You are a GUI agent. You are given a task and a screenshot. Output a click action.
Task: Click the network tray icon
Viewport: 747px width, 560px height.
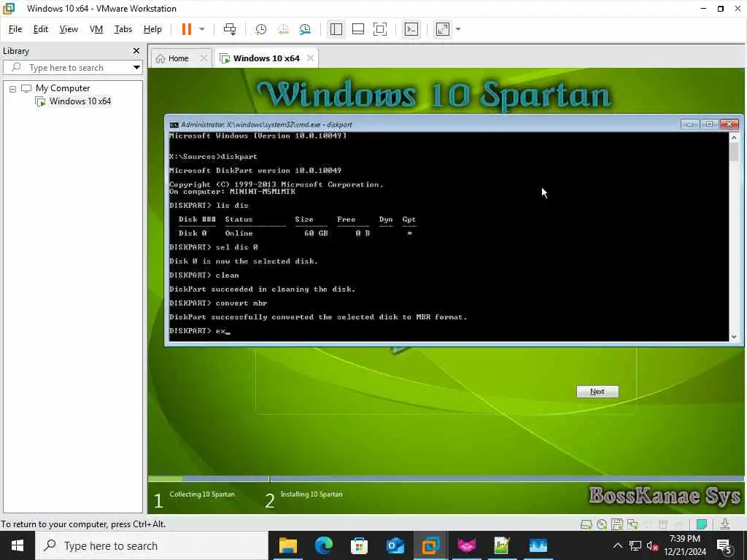point(635,545)
